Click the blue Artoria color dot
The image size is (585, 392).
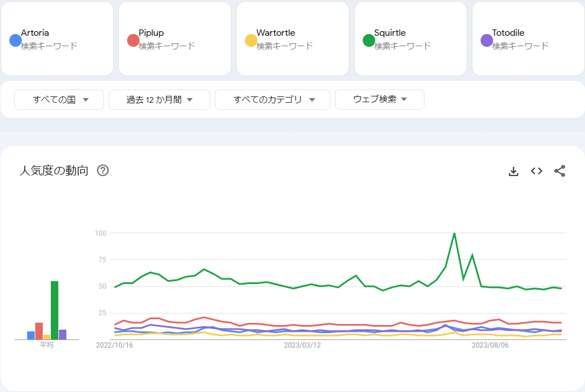16,40
